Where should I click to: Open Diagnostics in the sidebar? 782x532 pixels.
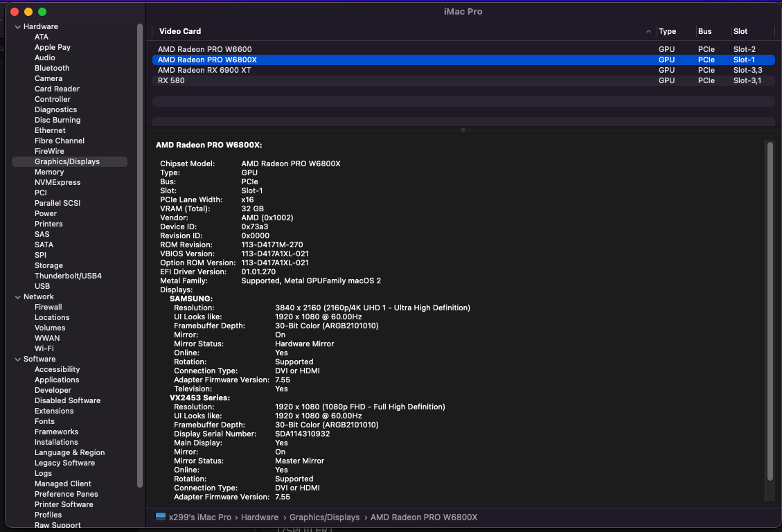[x=56, y=109]
